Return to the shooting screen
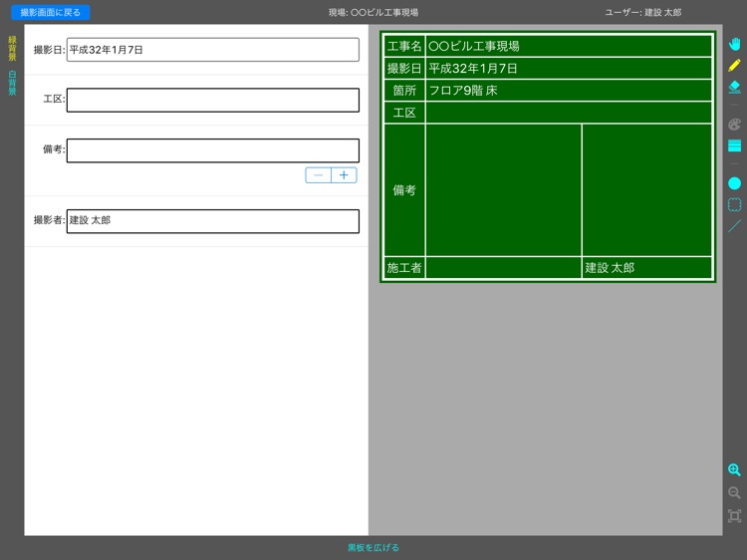Viewport: 747px width, 560px height. pyautogui.click(x=51, y=12)
